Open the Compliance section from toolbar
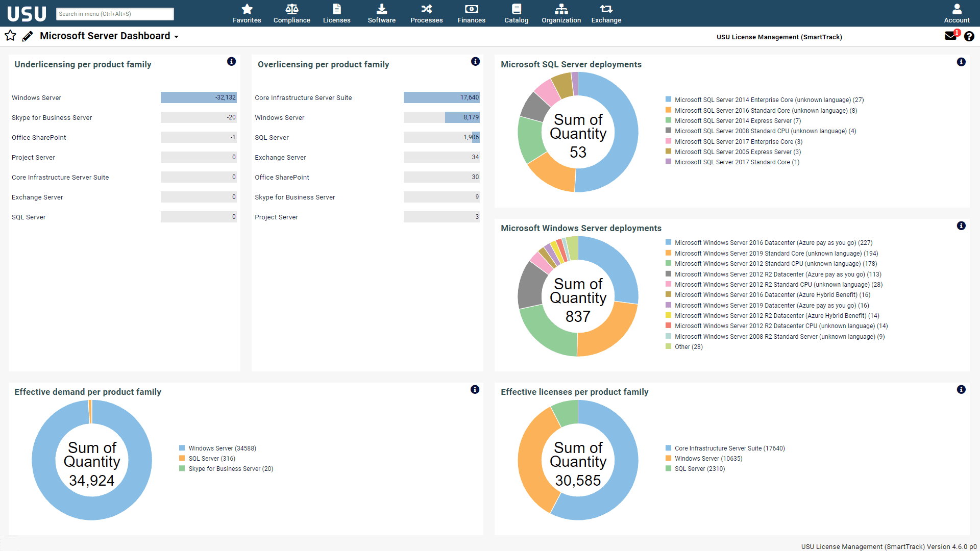 point(291,13)
